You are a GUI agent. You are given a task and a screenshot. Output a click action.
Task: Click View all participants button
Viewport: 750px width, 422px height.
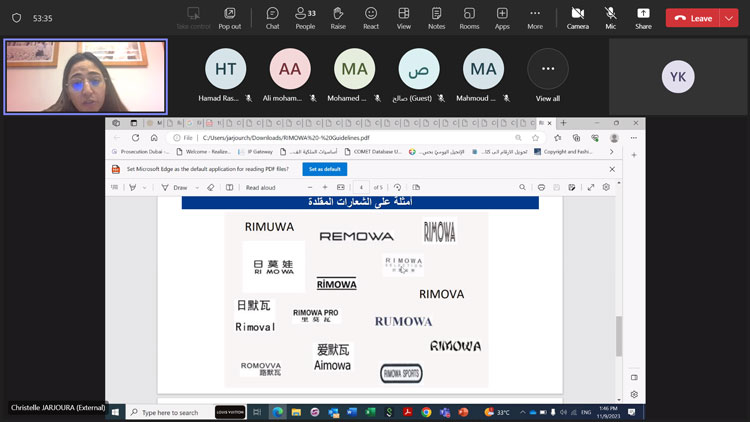(547, 76)
